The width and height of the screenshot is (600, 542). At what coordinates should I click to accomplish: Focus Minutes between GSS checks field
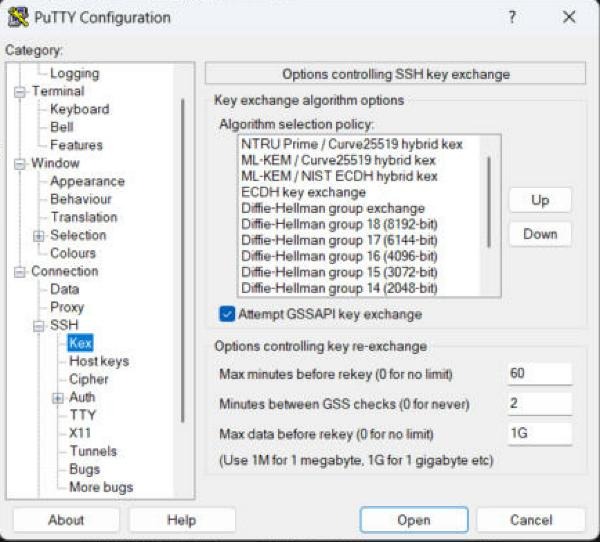[x=540, y=403]
